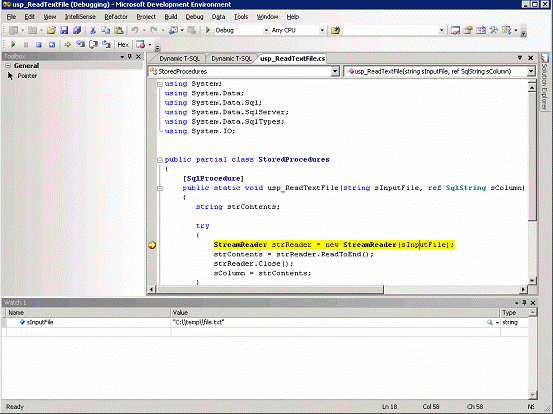553x414 pixels.
Task: Open the Breakpoints window dropdown arrow
Action: tap(150, 45)
